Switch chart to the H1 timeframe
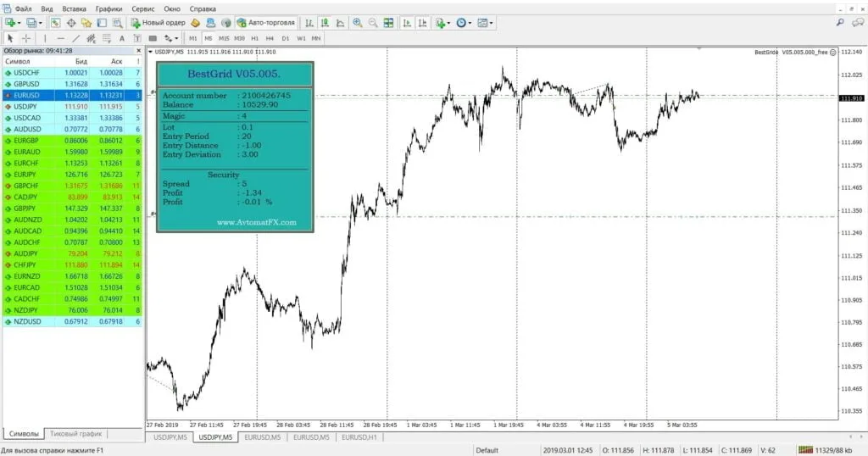Viewport: 868px width, 456px height. click(254, 38)
